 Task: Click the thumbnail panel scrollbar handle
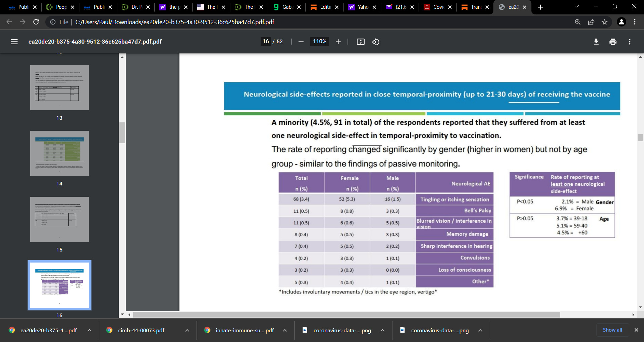(x=122, y=133)
